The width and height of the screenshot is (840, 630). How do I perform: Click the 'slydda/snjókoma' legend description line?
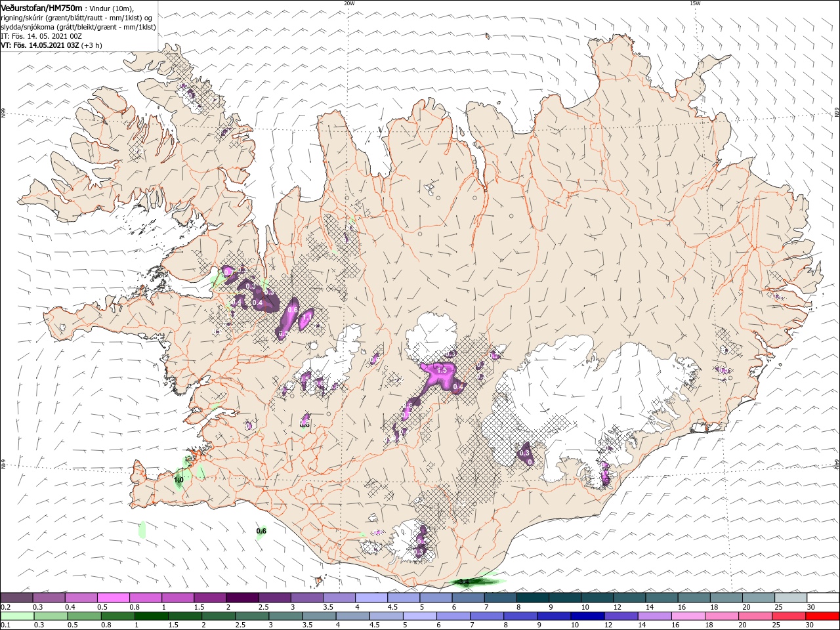78,26
